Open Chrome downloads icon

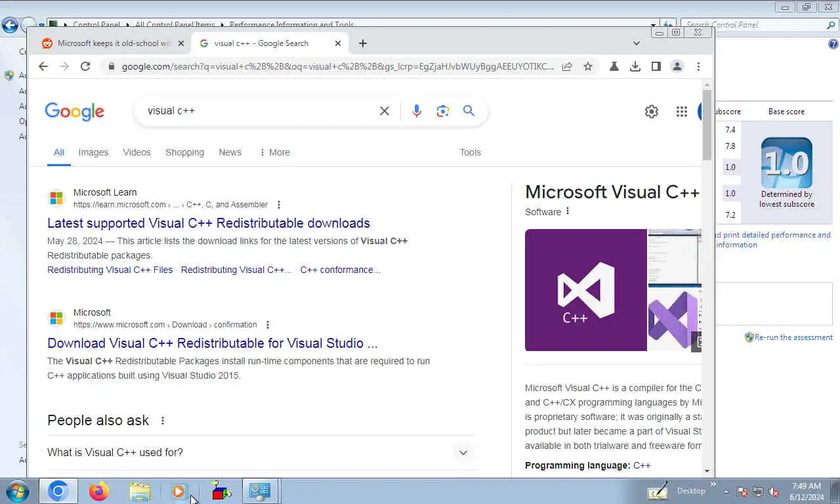(635, 66)
